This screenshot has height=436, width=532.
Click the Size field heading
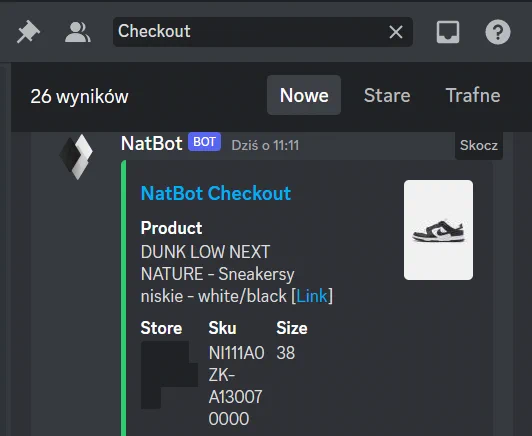click(x=292, y=328)
